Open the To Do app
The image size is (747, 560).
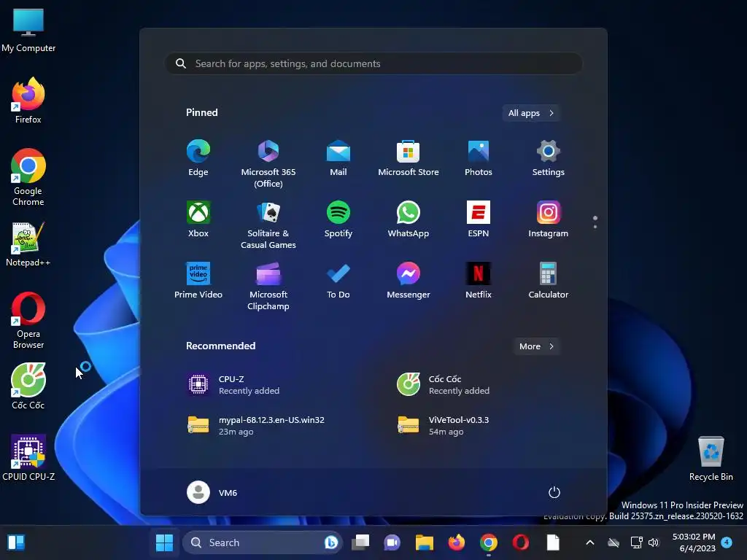(x=338, y=281)
